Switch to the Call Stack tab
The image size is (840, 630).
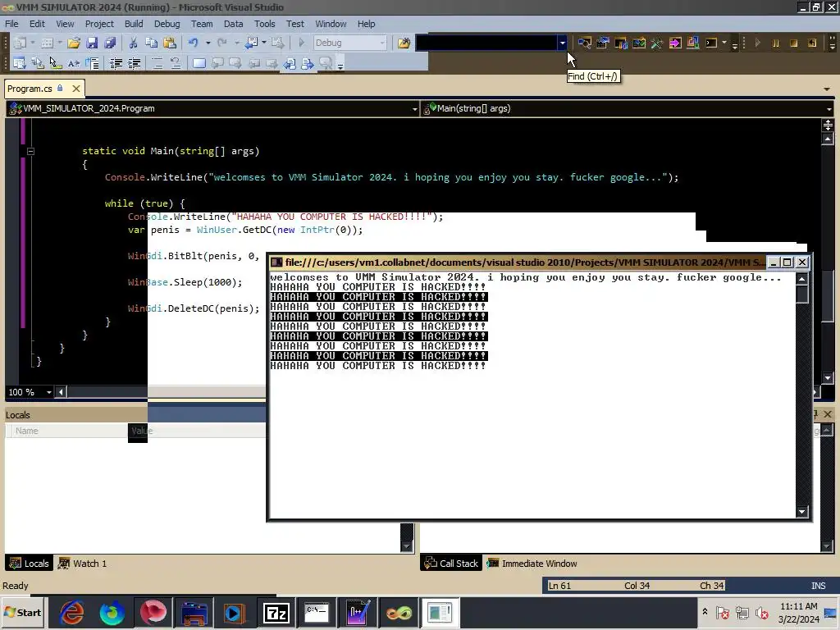pyautogui.click(x=451, y=564)
